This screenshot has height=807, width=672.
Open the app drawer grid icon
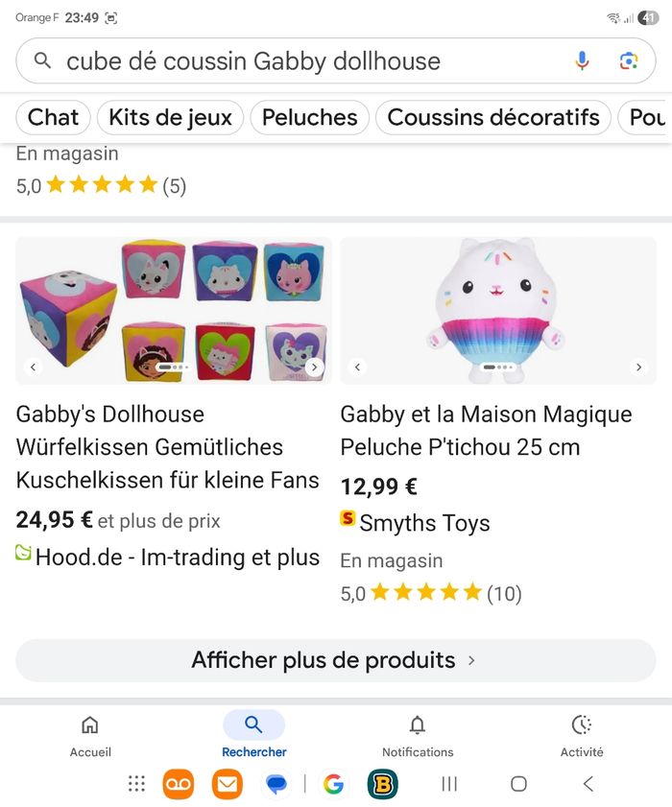click(135, 784)
